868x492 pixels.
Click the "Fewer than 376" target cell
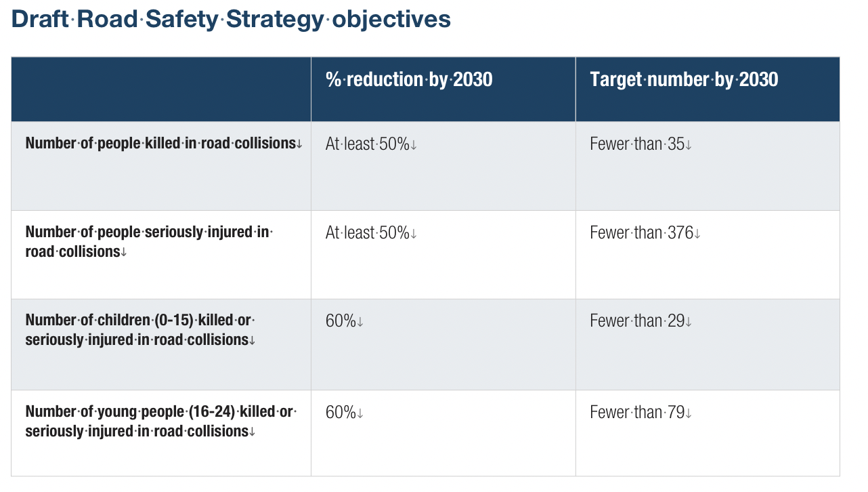tap(645, 233)
